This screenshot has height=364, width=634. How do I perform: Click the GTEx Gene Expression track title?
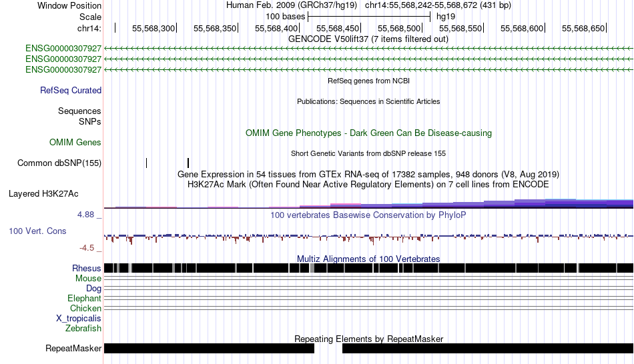368,175
